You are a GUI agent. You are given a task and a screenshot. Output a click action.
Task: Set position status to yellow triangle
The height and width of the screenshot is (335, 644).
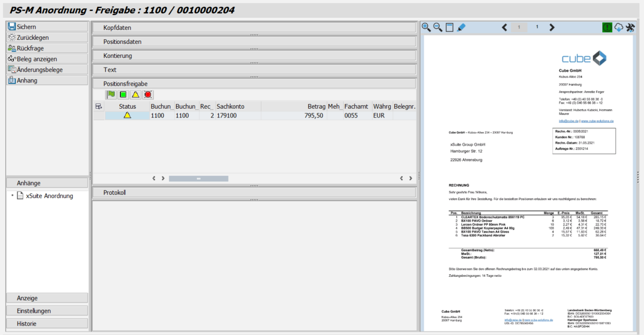[135, 94]
